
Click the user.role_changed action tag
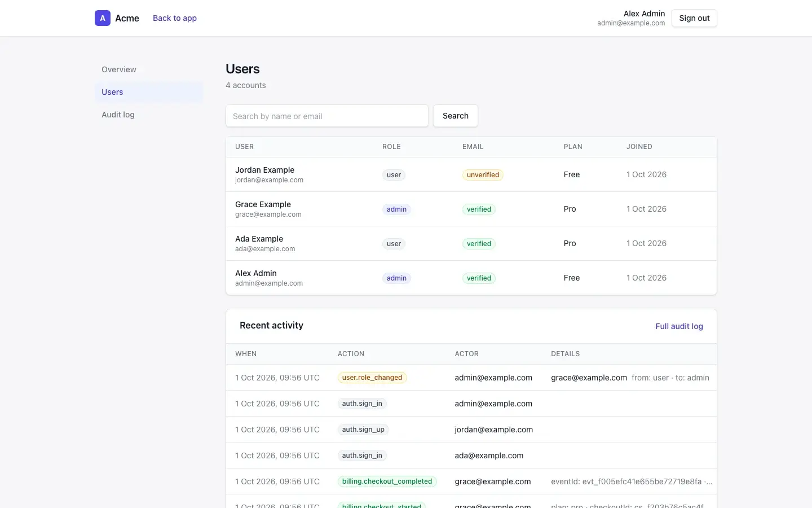pyautogui.click(x=372, y=378)
